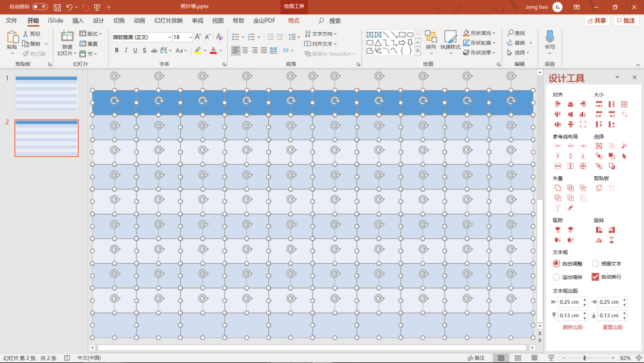Click the 听写 (Dictate) microphone icon
This screenshot has height=363, width=644.
click(550, 37)
